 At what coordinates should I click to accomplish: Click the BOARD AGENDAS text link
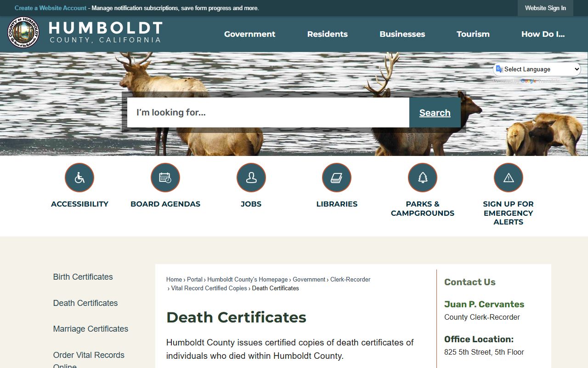point(165,204)
